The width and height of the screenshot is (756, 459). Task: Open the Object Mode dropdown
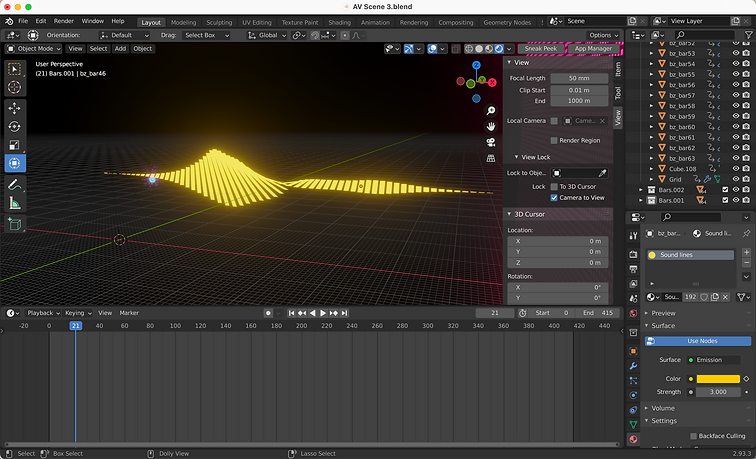[x=34, y=49]
